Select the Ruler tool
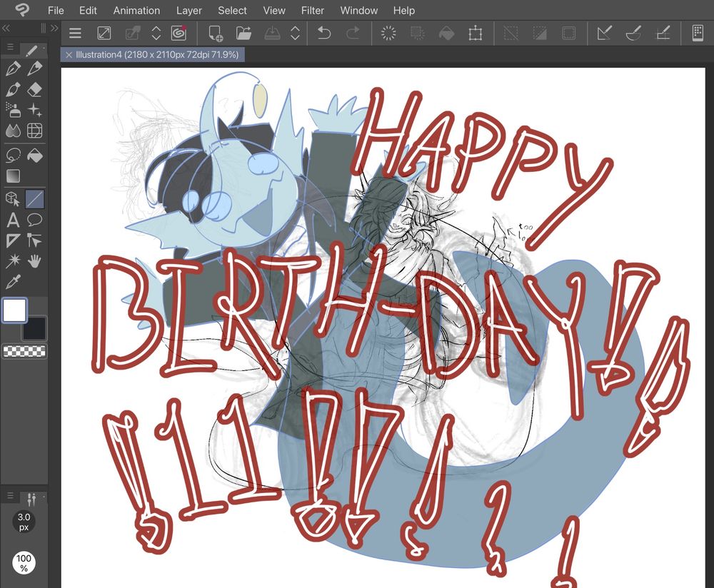Image resolution: width=714 pixels, height=588 pixels. pos(34,240)
